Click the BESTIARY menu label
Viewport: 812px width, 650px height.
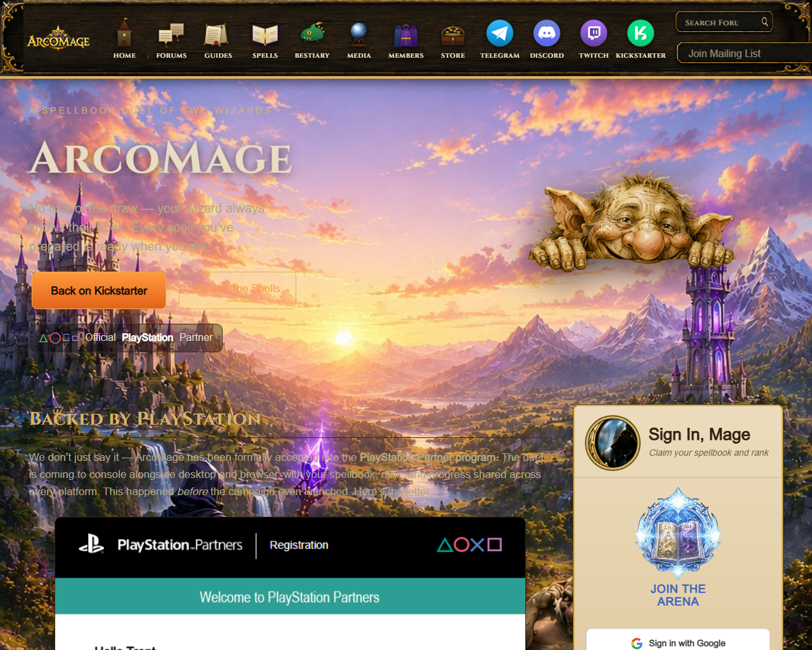coord(312,56)
